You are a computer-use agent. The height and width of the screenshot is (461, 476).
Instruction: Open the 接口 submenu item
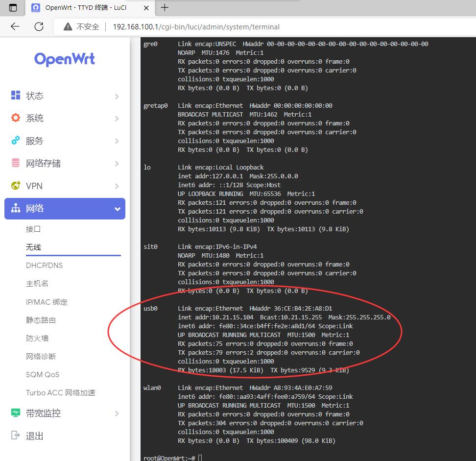(x=33, y=229)
